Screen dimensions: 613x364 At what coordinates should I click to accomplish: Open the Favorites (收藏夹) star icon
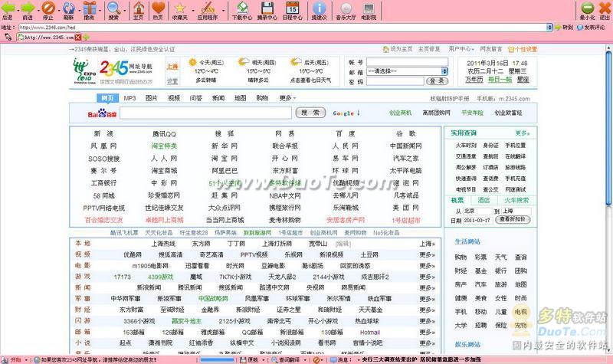(180, 8)
